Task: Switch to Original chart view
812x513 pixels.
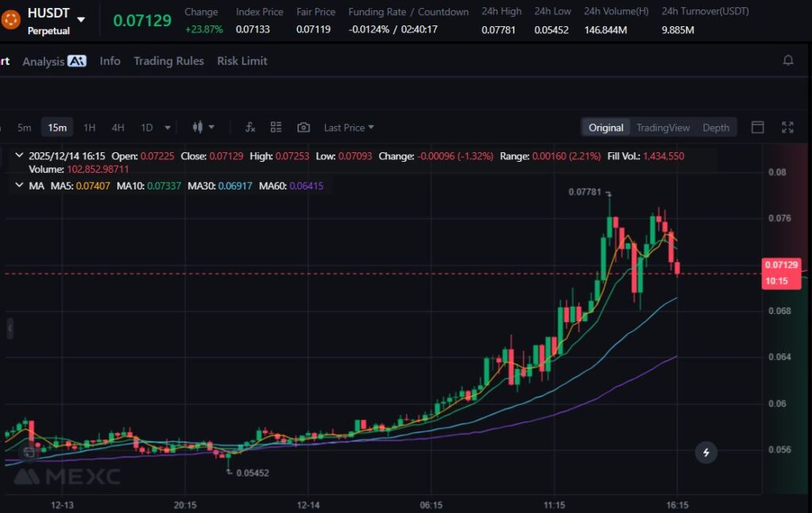Action: click(x=606, y=128)
